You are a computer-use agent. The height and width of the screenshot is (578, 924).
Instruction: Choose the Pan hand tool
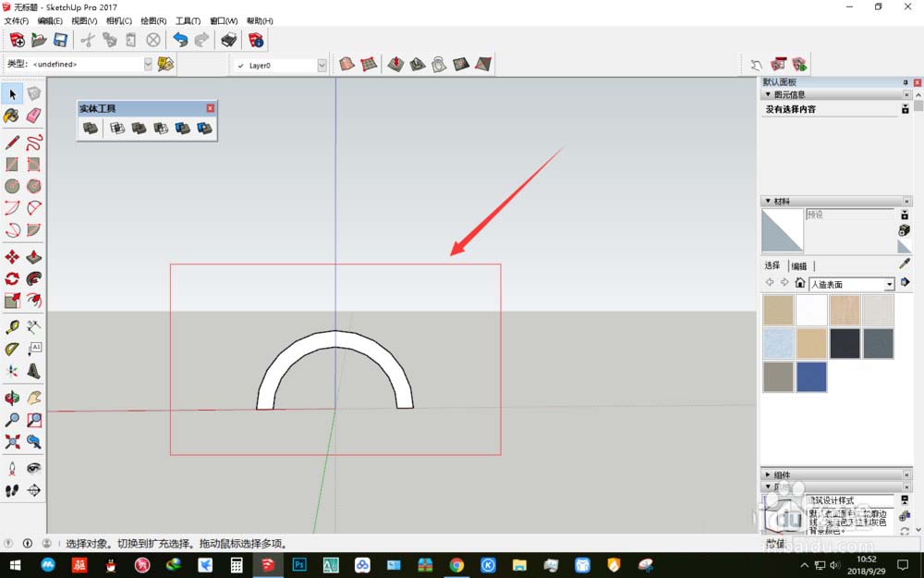[33, 398]
